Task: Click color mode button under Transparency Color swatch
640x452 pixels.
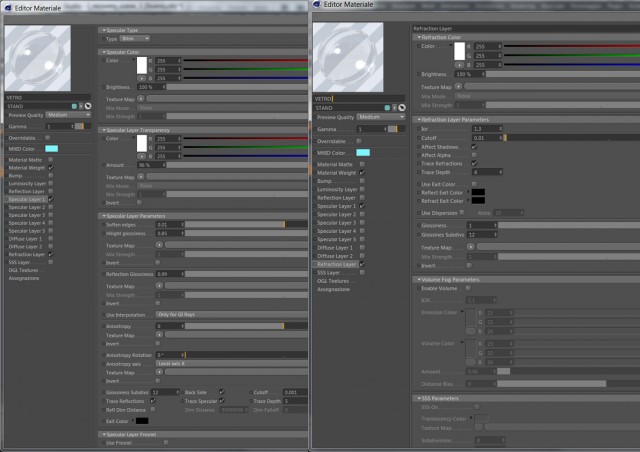Action: pos(141,156)
